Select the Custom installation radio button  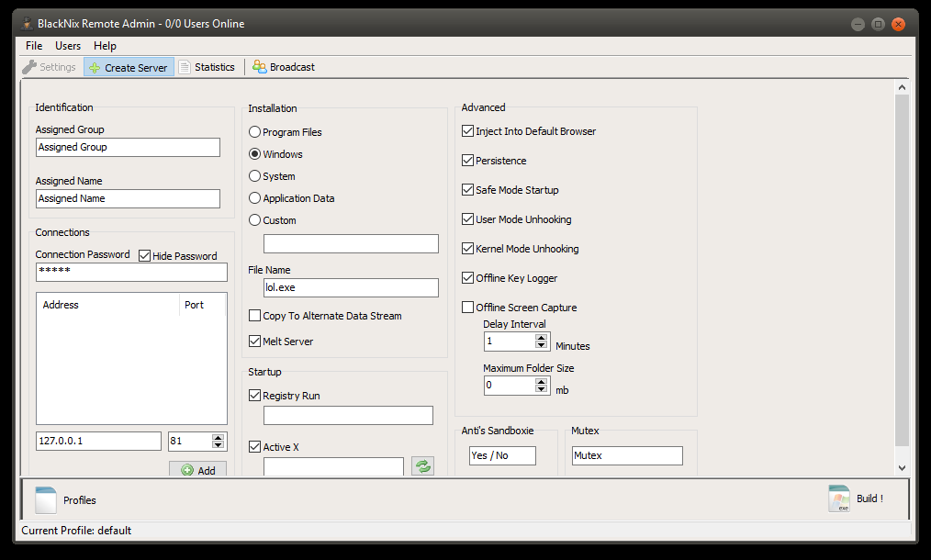click(253, 220)
